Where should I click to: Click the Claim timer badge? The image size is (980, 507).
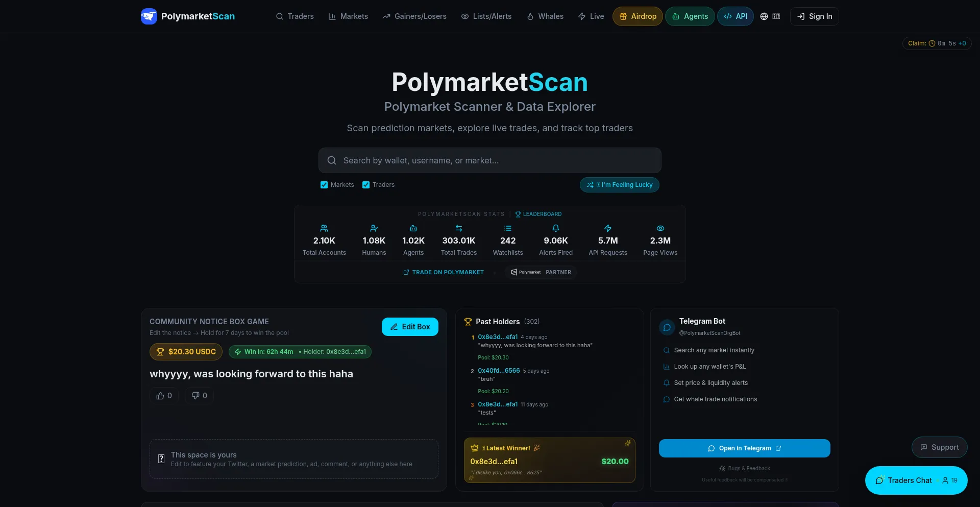pyautogui.click(x=937, y=43)
